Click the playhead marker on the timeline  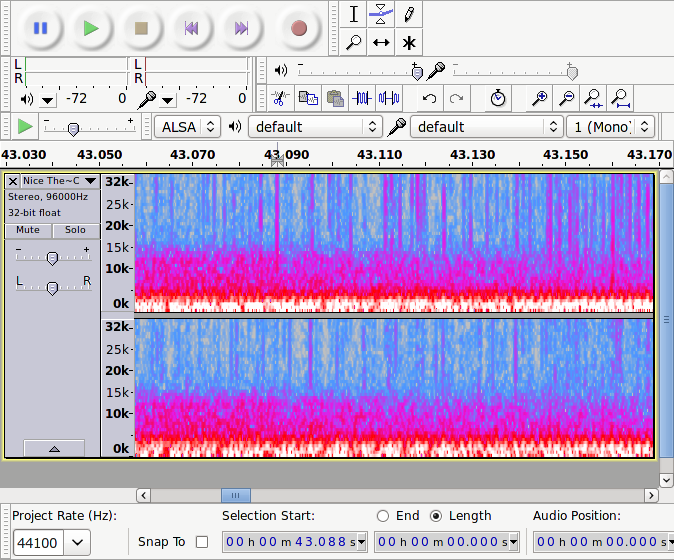(278, 161)
